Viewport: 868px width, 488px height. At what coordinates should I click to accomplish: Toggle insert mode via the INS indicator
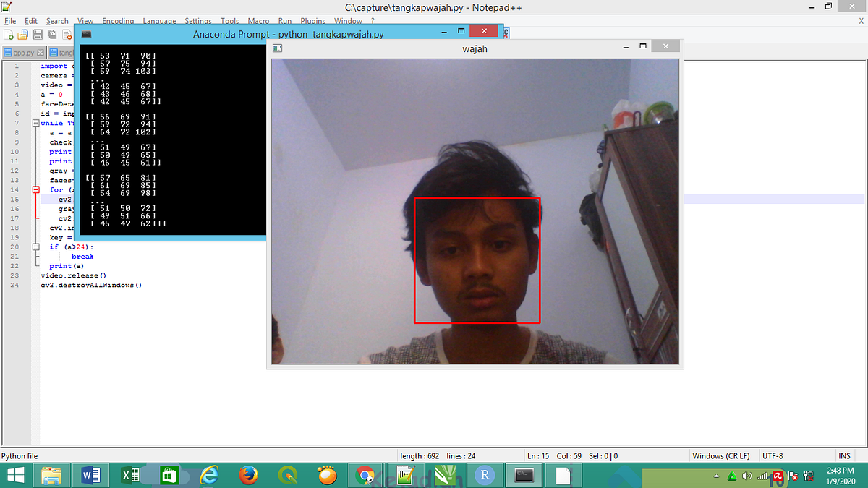pyautogui.click(x=845, y=455)
